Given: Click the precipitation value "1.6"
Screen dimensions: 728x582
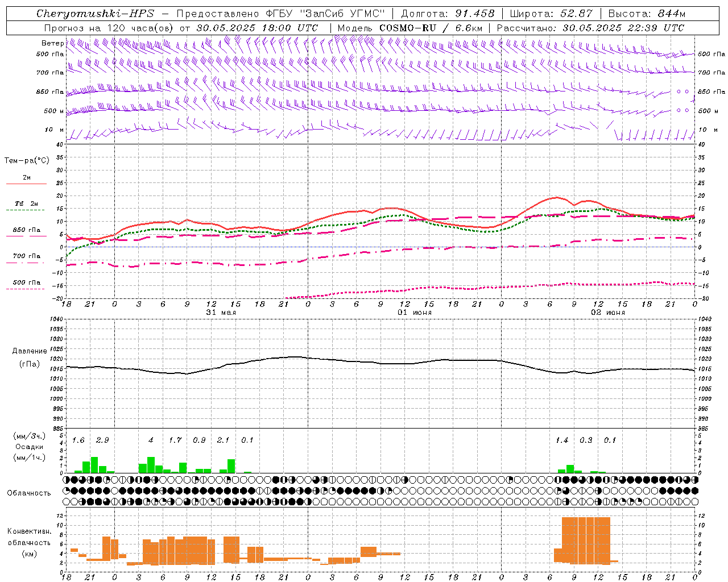Looking at the screenshot, I should (x=78, y=440).
